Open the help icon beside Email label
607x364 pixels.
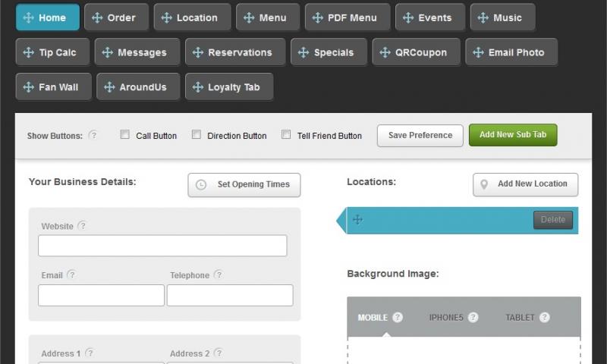71,275
